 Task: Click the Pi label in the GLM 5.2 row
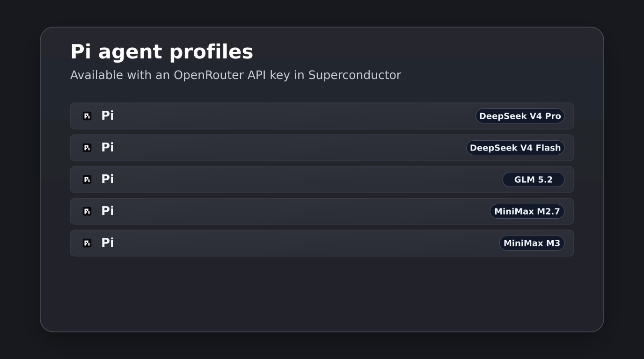click(108, 179)
